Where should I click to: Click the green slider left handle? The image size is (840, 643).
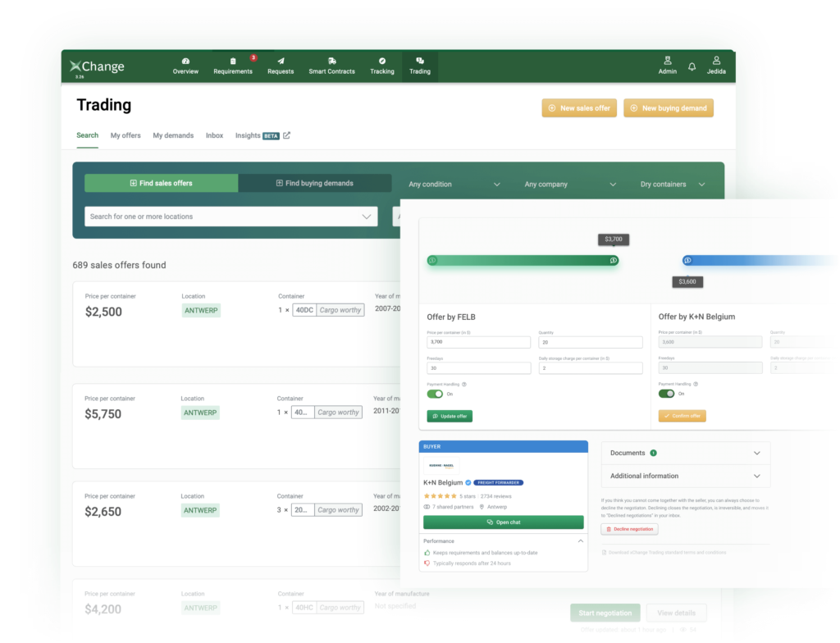pos(432,261)
